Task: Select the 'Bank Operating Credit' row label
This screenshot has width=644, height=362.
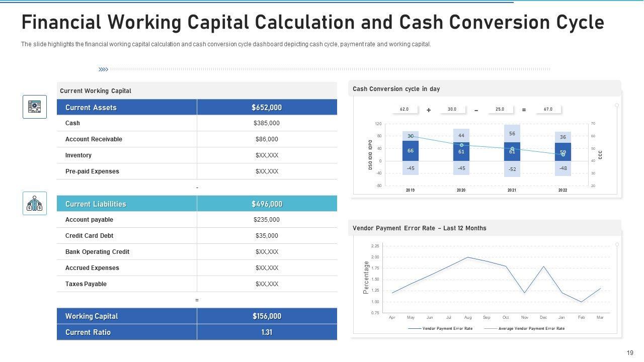Action: click(97, 252)
